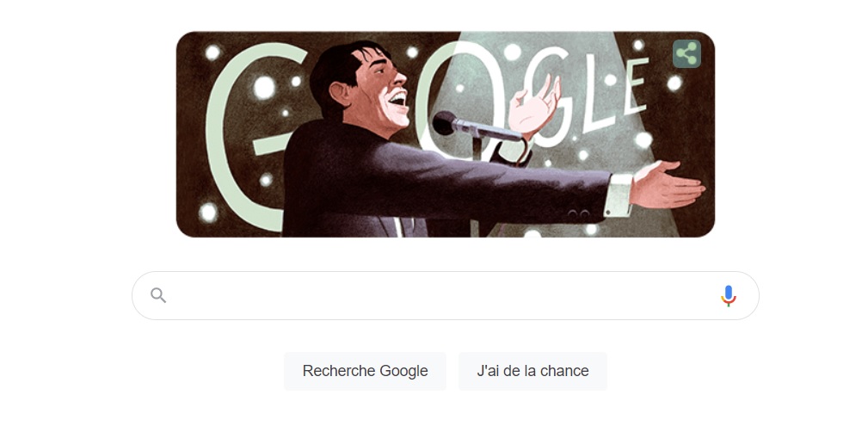
Task: Start voice search with the microphone icon
Action: (729, 296)
